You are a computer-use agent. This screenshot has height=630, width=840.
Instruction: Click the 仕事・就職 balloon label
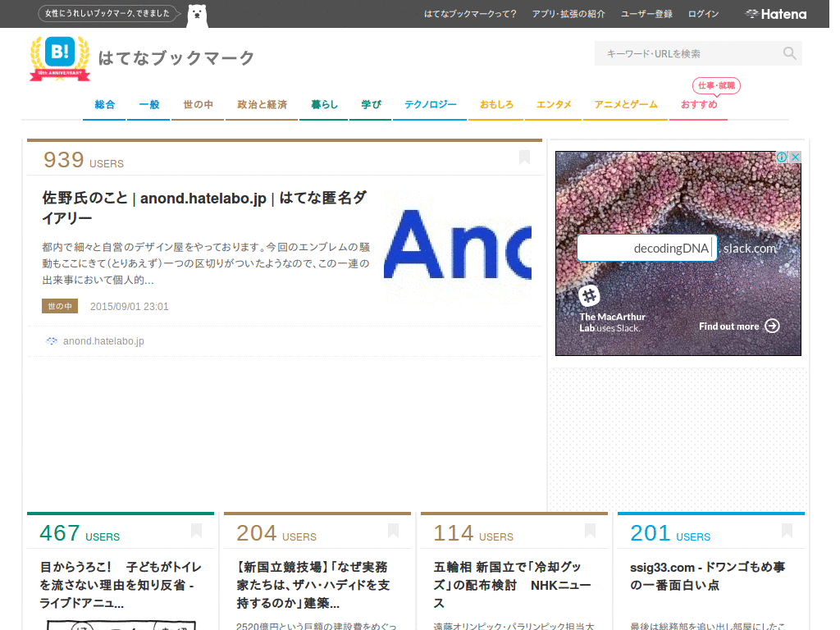coord(716,85)
